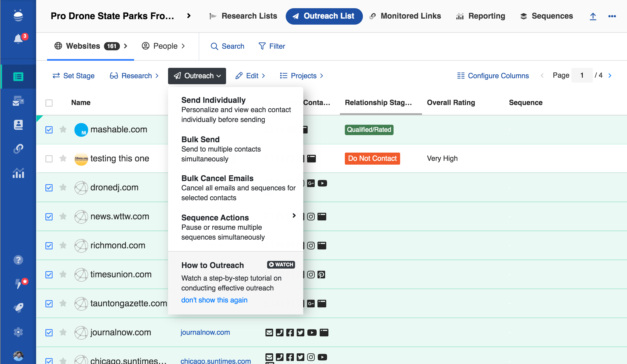Star the mashable.com row
The image size is (627, 364).
tap(63, 129)
